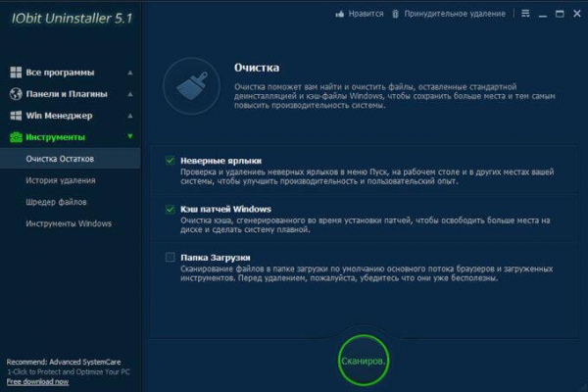Open Шредер файлов submenu item

pyautogui.click(x=56, y=202)
